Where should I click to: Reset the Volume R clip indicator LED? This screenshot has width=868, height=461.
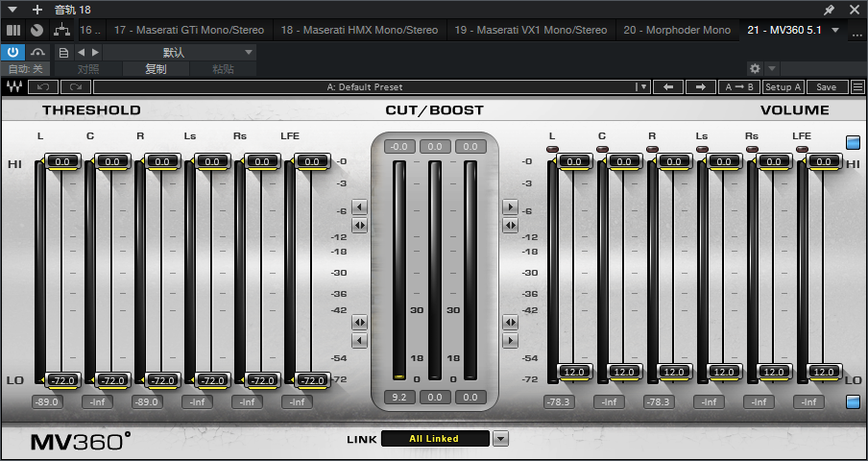click(x=652, y=149)
